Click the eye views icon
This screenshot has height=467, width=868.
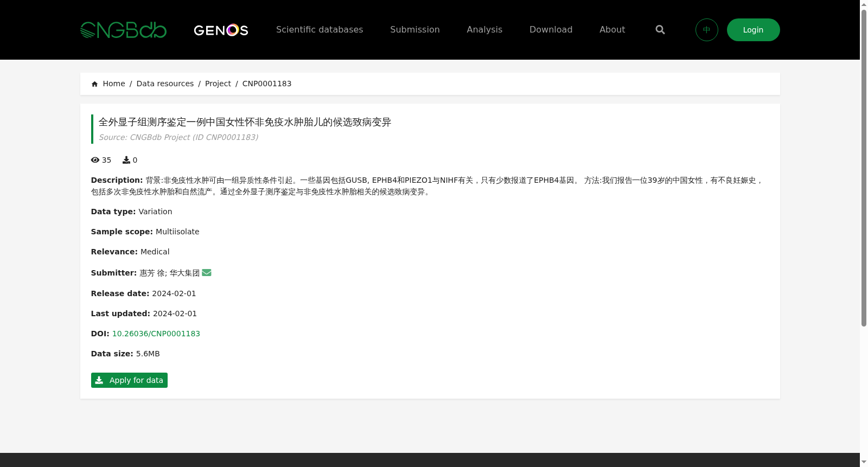coord(95,160)
